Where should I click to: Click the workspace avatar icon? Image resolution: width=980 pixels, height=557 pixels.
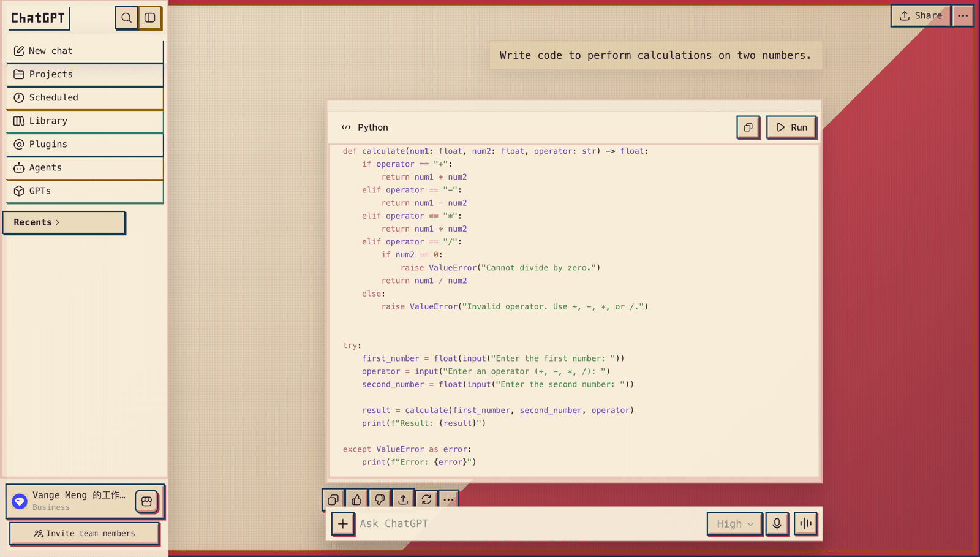point(20,501)
